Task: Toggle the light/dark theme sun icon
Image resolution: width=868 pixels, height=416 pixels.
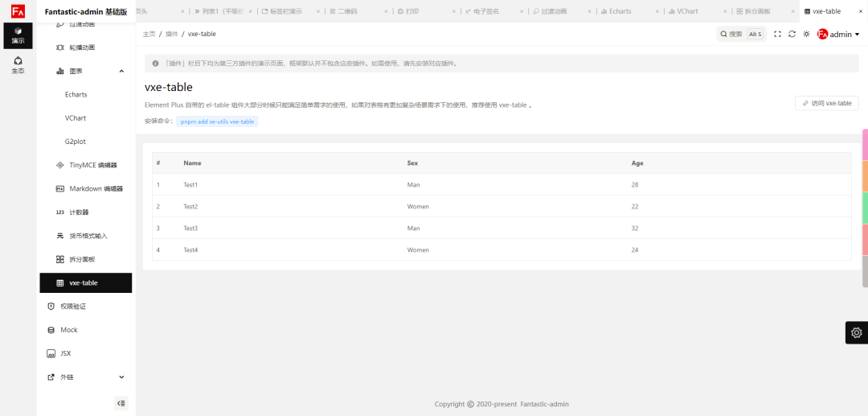Action: 806,35
